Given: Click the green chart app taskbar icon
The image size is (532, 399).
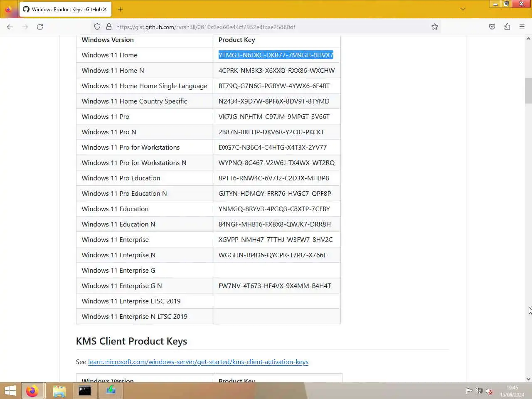Looking at the screenshot, I should [x=111, y=391].
